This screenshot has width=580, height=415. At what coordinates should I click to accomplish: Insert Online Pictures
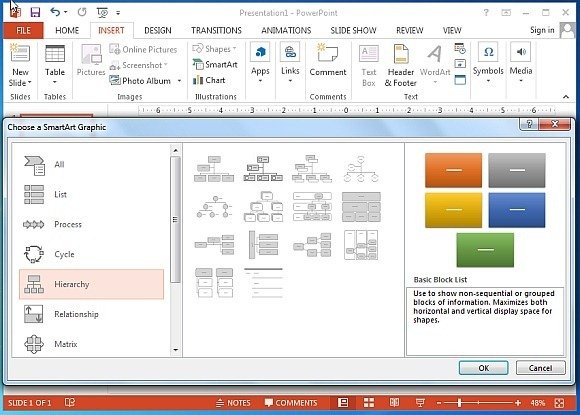tap(144, 49)
